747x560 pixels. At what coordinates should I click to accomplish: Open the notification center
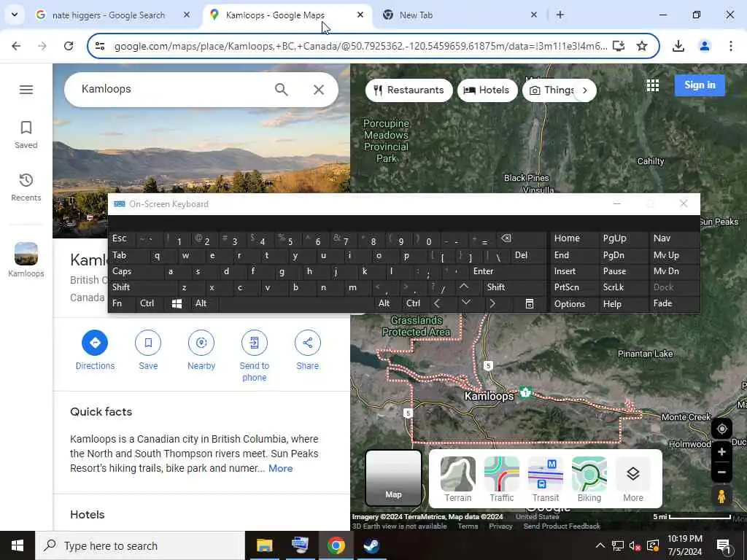click(x=724, y=545)
